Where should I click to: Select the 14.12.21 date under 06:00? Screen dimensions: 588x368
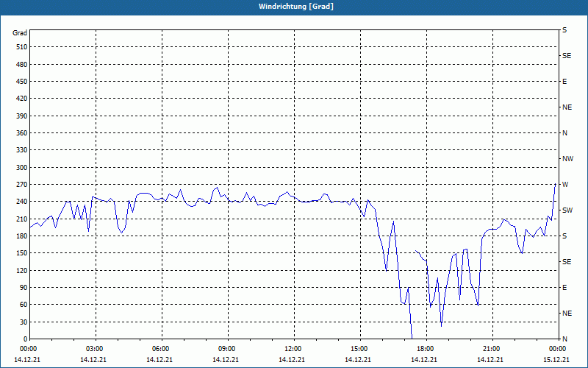(159, 359)
